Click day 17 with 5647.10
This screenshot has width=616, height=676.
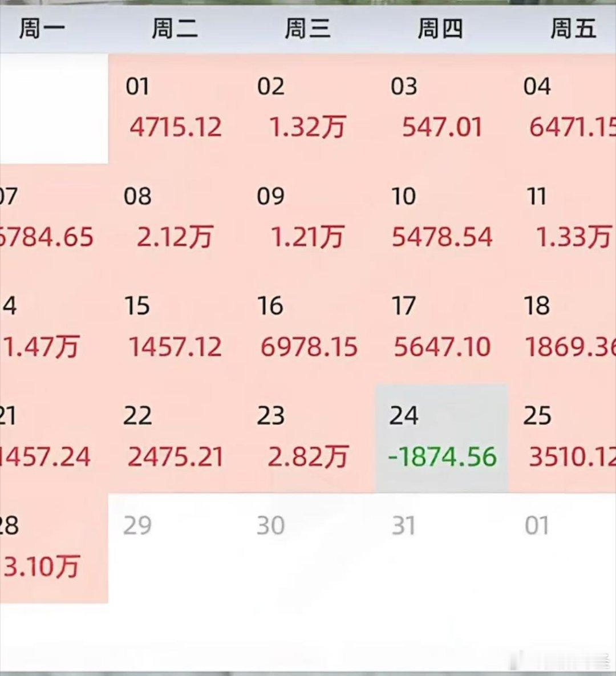click(441, 329)
